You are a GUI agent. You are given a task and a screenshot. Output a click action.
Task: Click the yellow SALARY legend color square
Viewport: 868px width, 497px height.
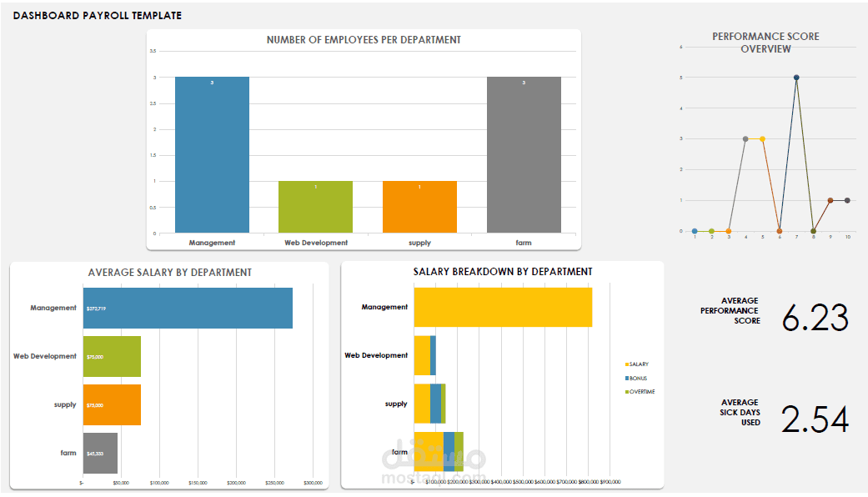coord(628,364)
